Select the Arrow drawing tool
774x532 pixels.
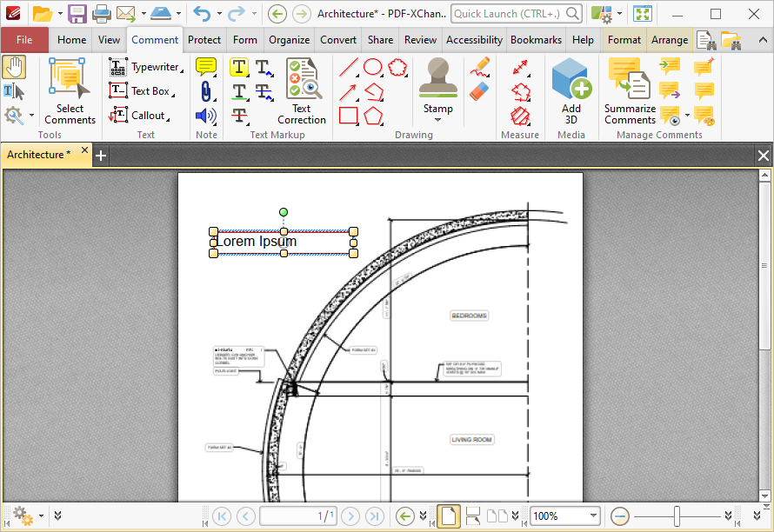click(349, 91)
